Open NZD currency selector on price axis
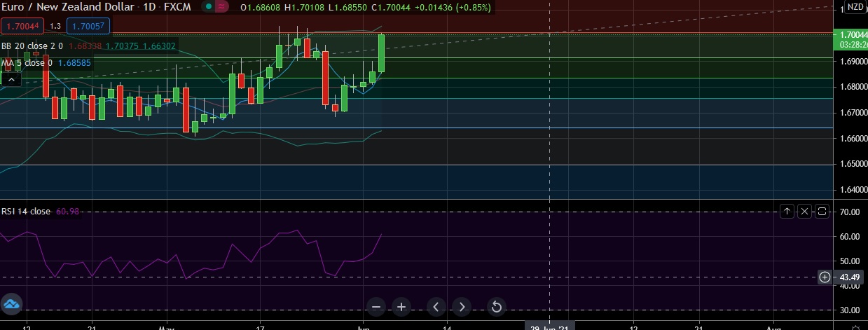The image size is (868, 330). pyautogui.click(x=855, y=7)
